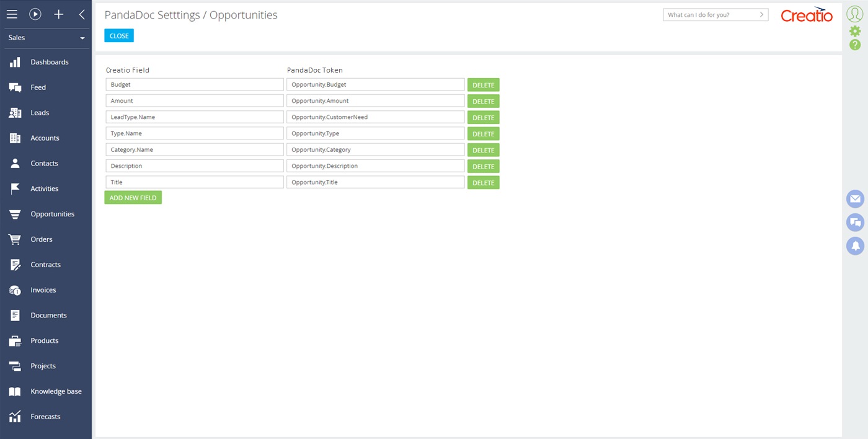Open the Activities flag icon
The image size is (868, 439).
tap(15, 188)
